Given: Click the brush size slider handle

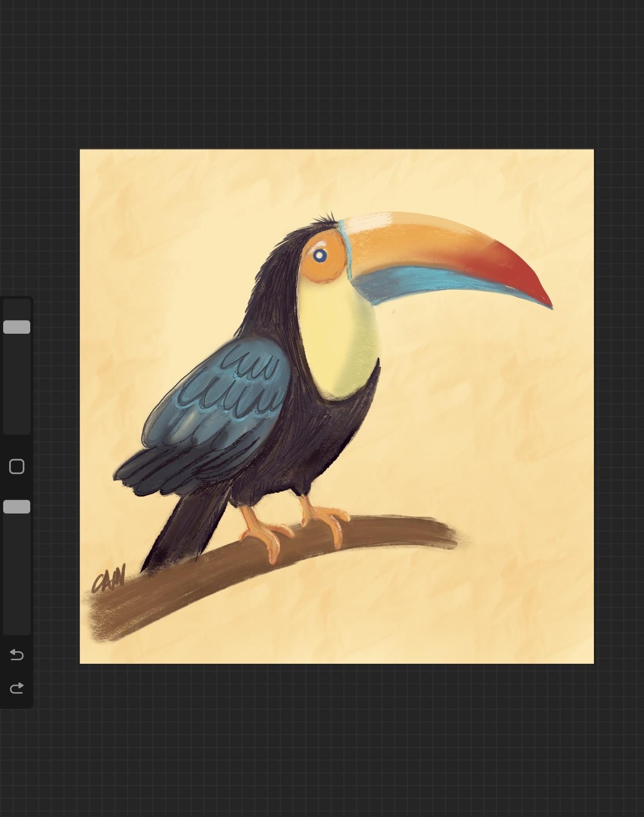Looking at the screenshot, I should (17, 327).
